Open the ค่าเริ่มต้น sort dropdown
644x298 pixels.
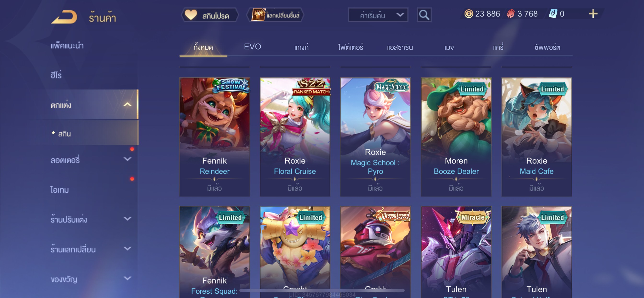(x=378, y=15)
